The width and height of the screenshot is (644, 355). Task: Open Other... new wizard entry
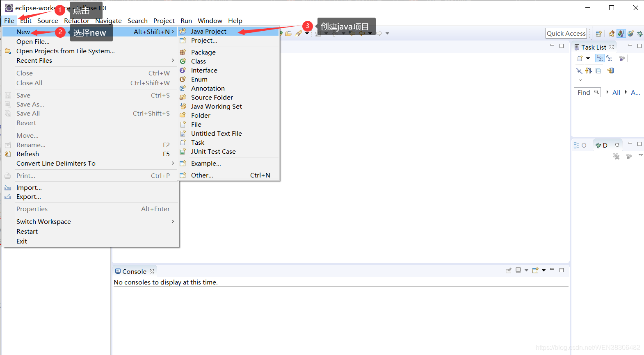(228, 175)
